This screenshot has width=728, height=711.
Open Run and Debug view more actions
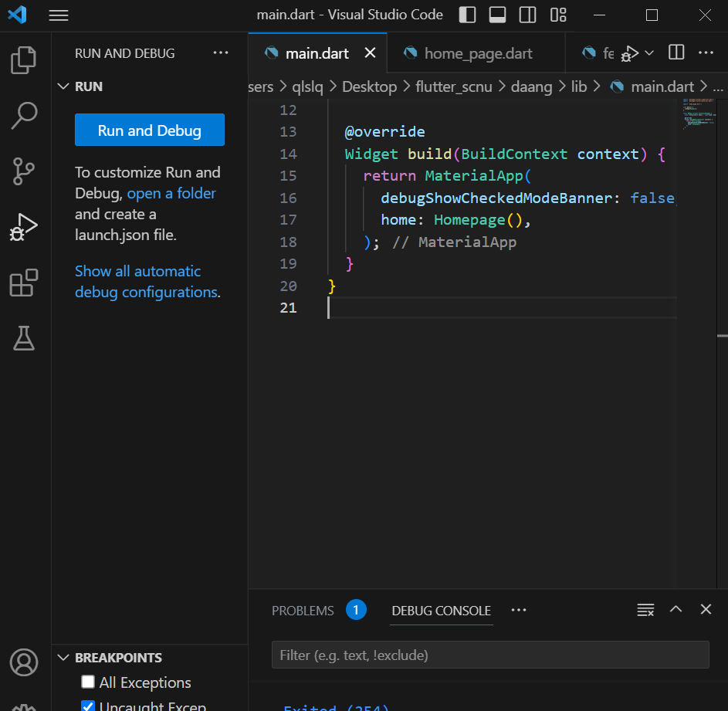[221, 53]
